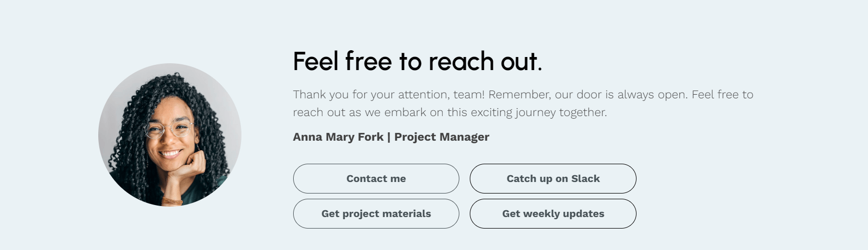Click the paragraph line ending "journey together."

click(449, 112)
